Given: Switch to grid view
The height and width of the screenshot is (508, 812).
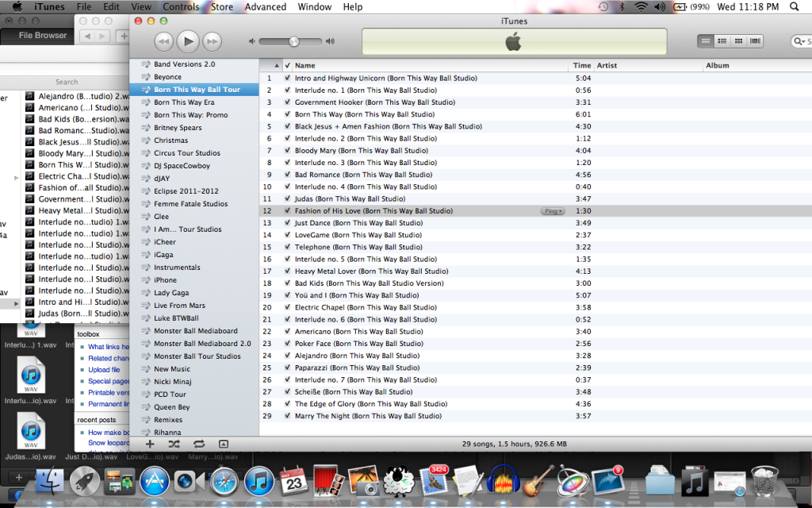Looking at the screenshot, I should (738, 41).
